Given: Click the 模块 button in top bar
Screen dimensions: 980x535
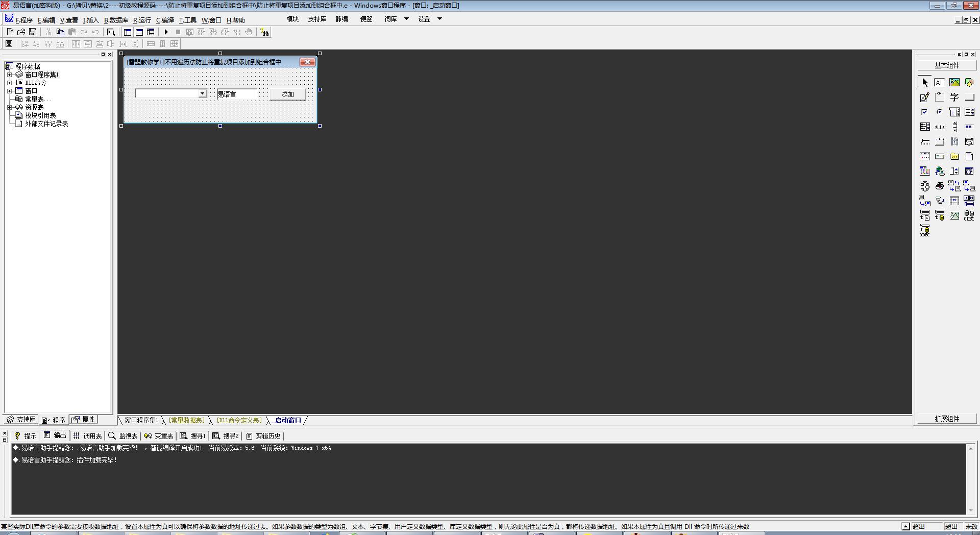Looking at the screenshot, I should pos(292,19).
